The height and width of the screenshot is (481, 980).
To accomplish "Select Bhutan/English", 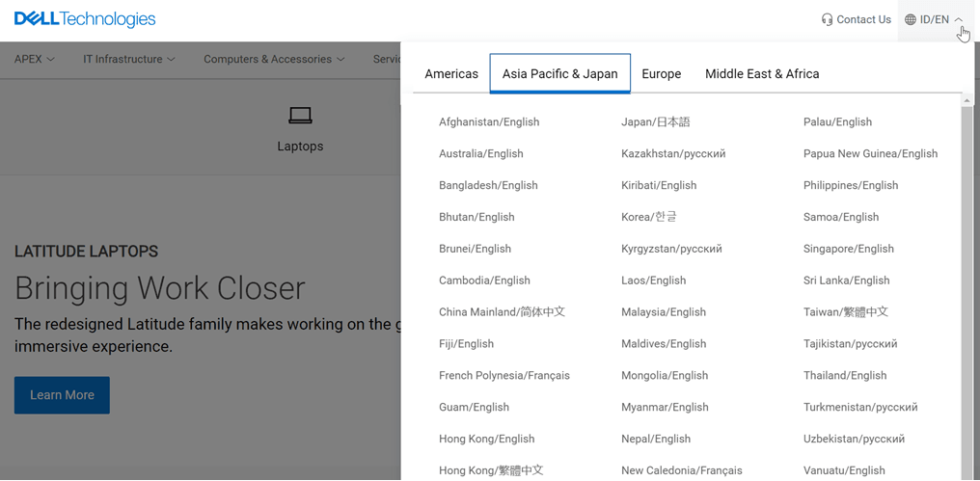I will 476,218.
